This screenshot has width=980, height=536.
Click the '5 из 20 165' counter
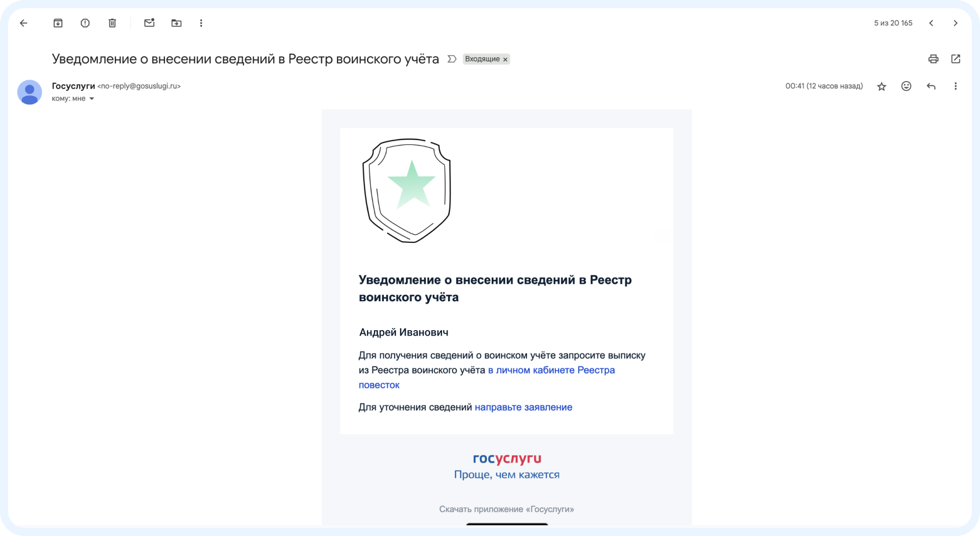tap(893, 23)
